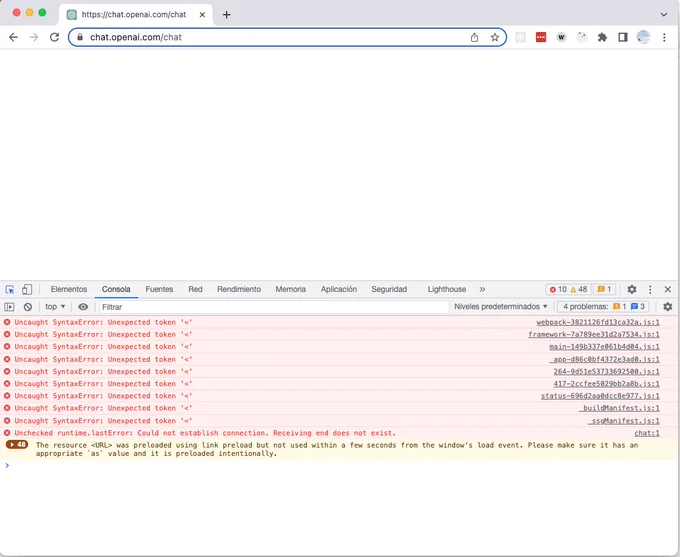680x557 pixels.
Task: Toggle the browser side panel
Action: pyautogui.click(x=623, y=37)
